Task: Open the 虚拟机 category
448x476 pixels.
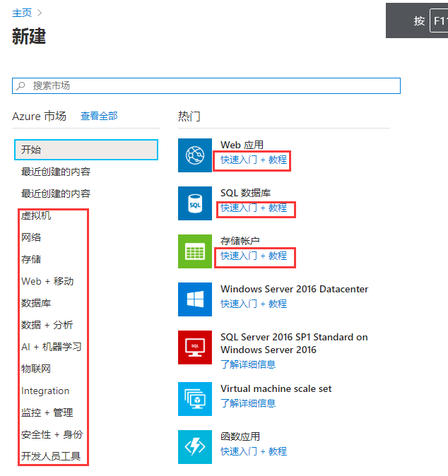Action: 36,215
